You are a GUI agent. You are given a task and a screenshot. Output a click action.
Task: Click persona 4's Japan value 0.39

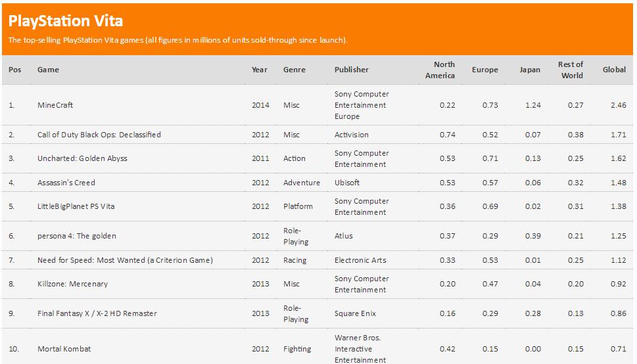pos(533,236)
